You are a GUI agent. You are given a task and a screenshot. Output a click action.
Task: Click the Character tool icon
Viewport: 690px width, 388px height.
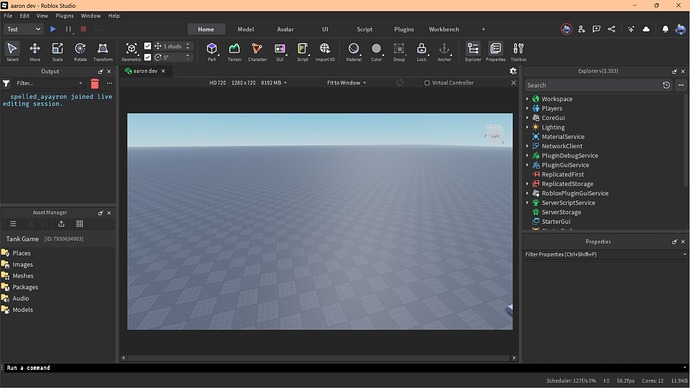[x=257, y=51]
